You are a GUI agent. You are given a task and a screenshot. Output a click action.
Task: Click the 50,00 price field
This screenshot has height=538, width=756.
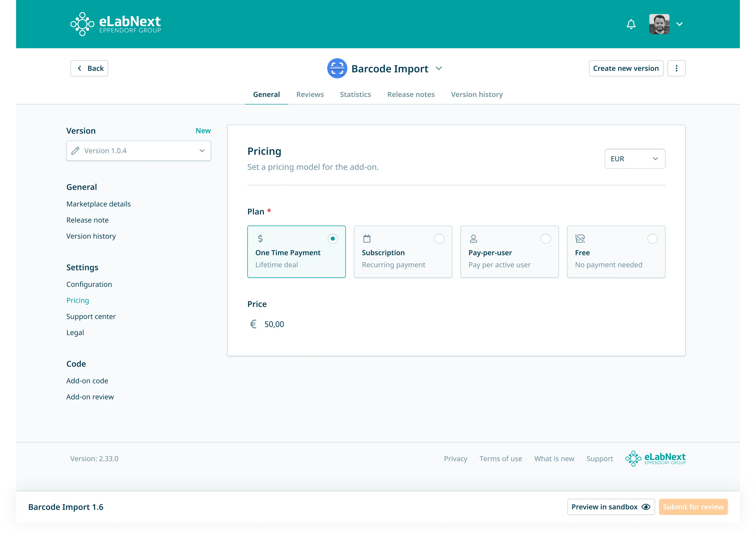pyautogui.click(x=274, y=324)
